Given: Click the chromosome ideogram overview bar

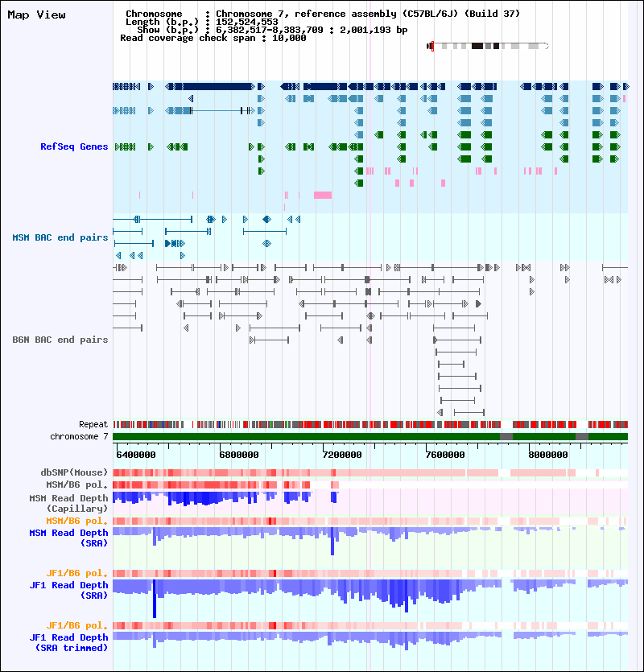Looking at the screenshot, I should (488, 46).
